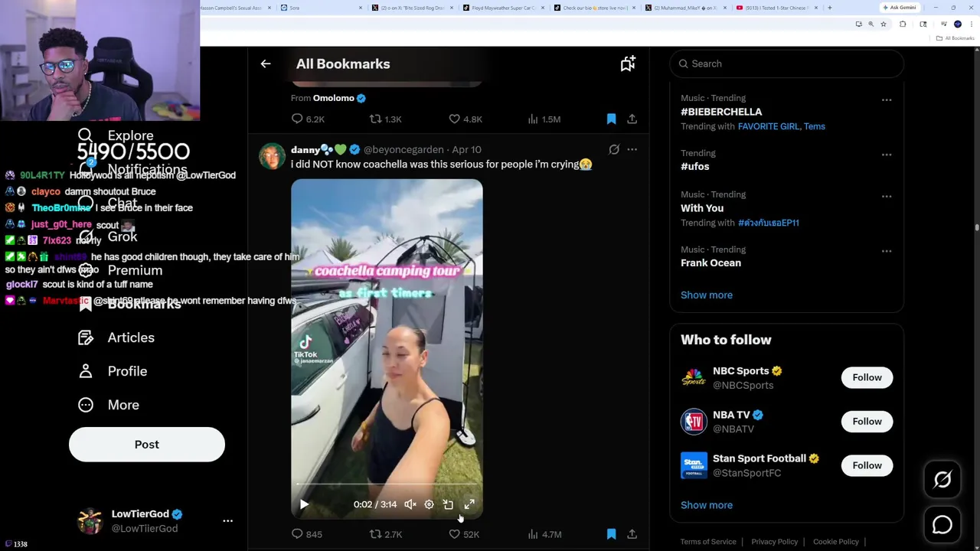
Task: Switch to the Sora browser tab
Action: coord(320,8)
